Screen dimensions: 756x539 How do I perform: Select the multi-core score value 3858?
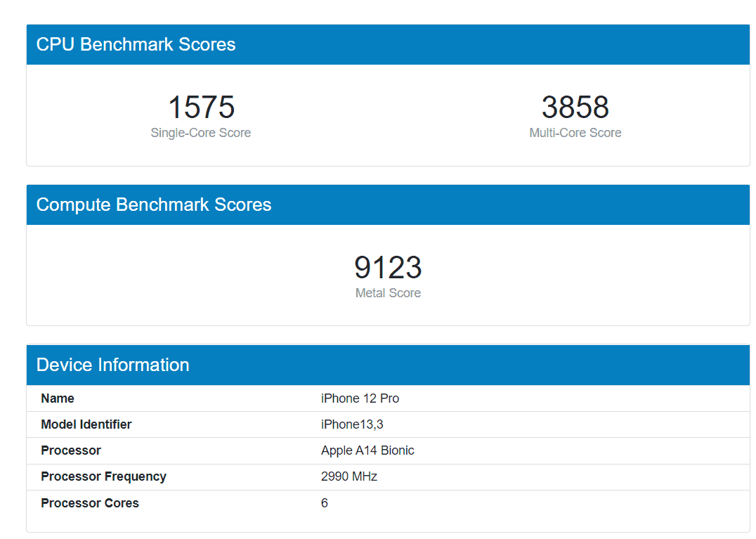(x=575, y=107)
